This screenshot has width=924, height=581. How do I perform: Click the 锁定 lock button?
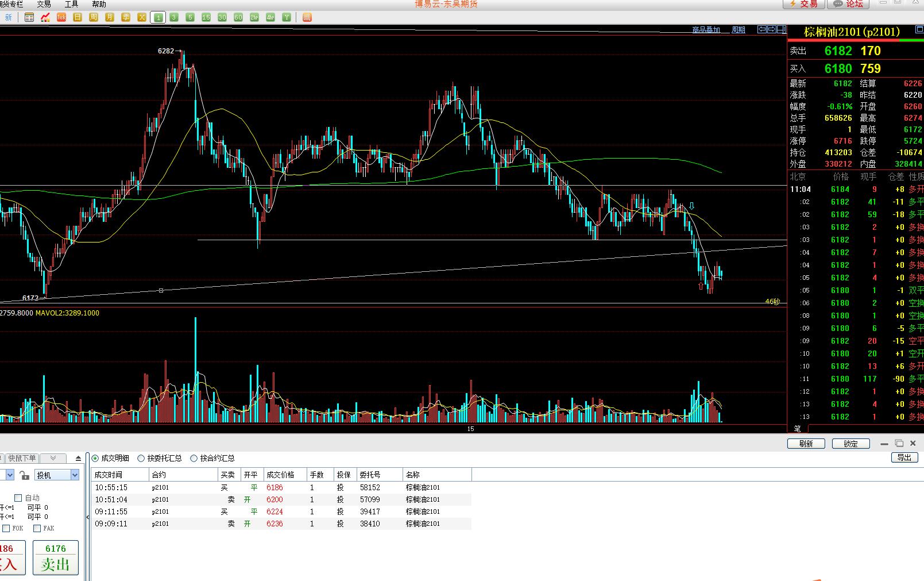pos(851,444)
